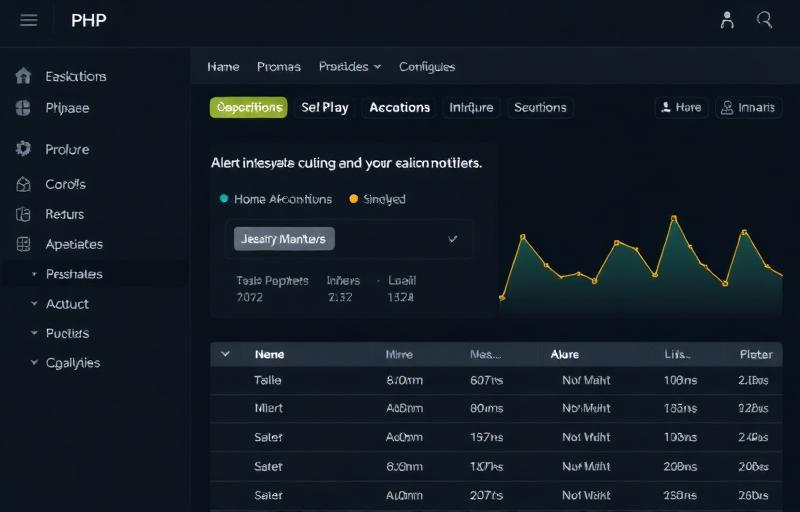Collapse the table header chevron
This screenshot has width=800, height=512.
[x=225, y=354]
